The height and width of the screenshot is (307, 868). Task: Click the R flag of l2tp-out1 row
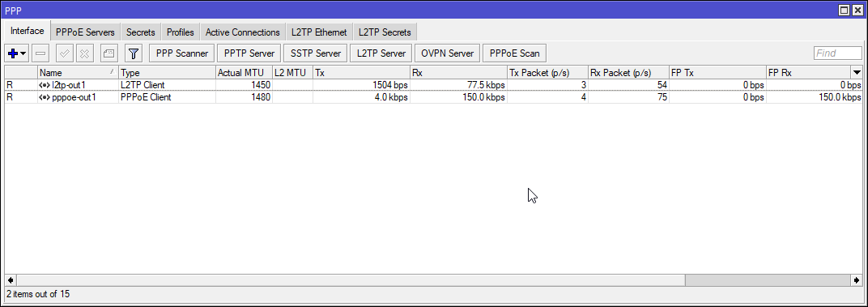[10, 85]
